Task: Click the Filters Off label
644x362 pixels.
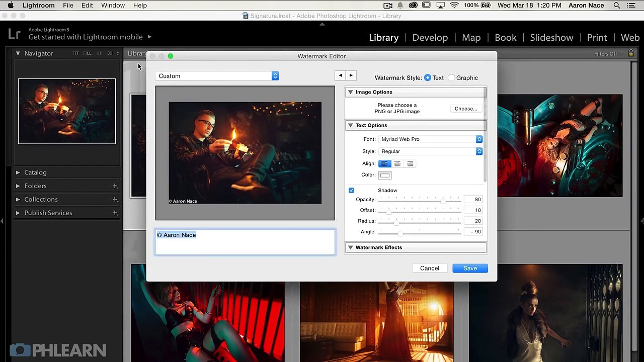Action: tap(605, 54)
